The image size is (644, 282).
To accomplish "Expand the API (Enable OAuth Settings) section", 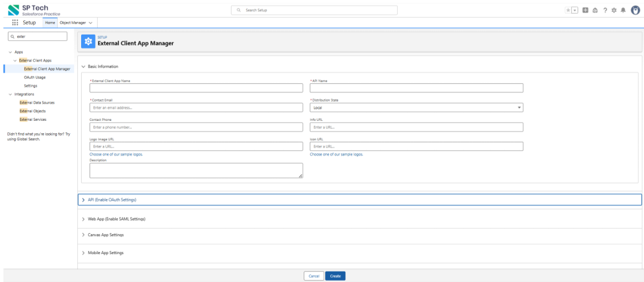I will 359,200.
